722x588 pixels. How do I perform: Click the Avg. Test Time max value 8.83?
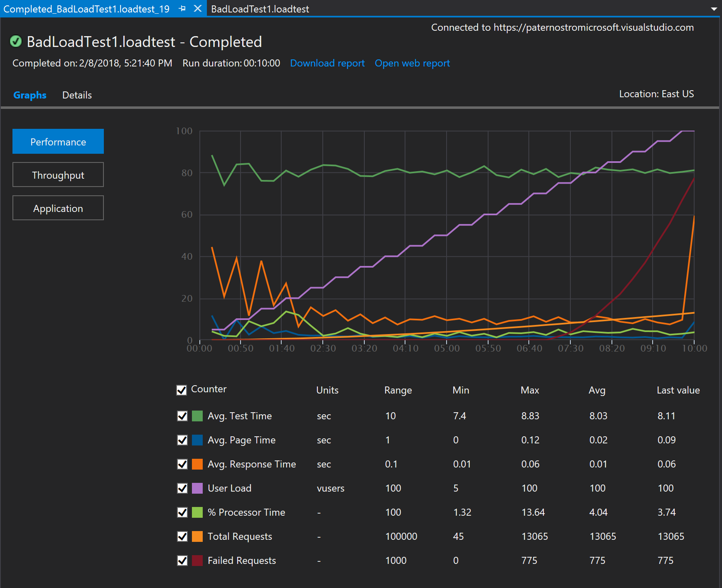point(530,416)
